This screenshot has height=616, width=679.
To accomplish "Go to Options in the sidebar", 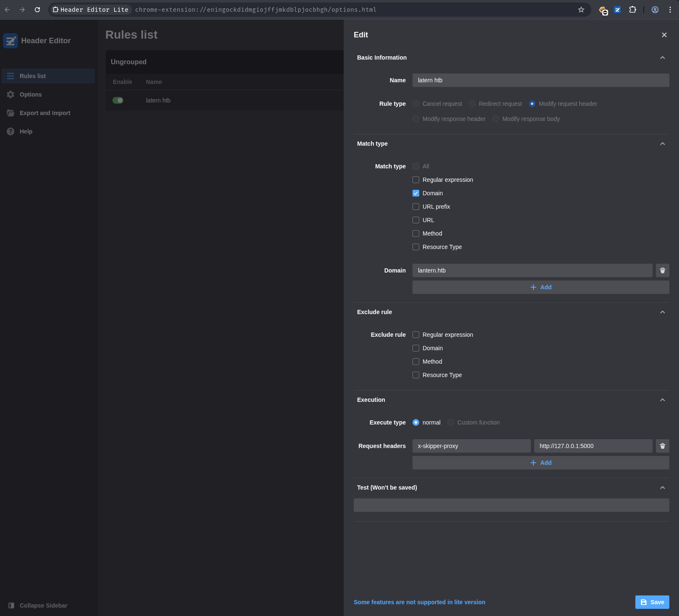I will (x=31, y=94).
